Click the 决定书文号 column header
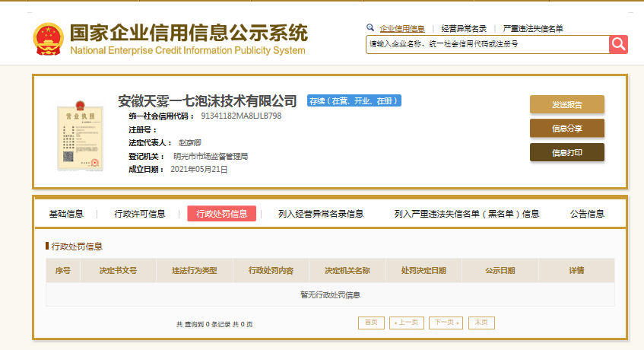The height and width of the screenshot is (350, 644). click(119, 270)
